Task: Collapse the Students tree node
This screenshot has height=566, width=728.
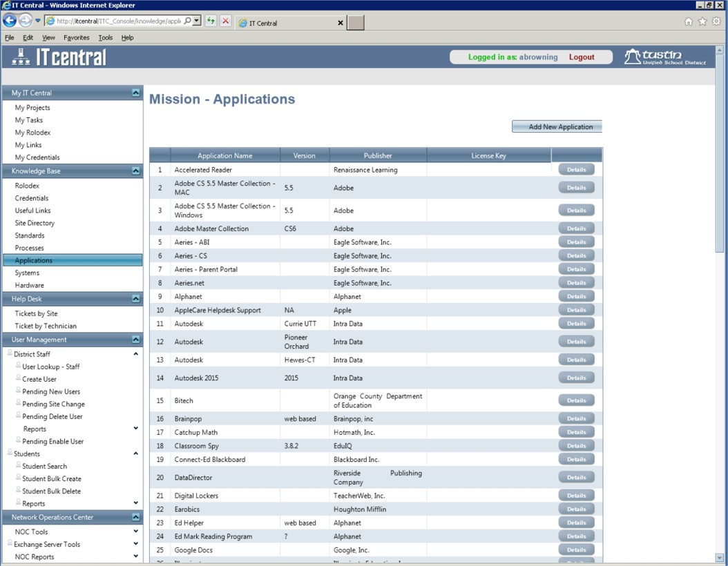Action: click(135, 453)
